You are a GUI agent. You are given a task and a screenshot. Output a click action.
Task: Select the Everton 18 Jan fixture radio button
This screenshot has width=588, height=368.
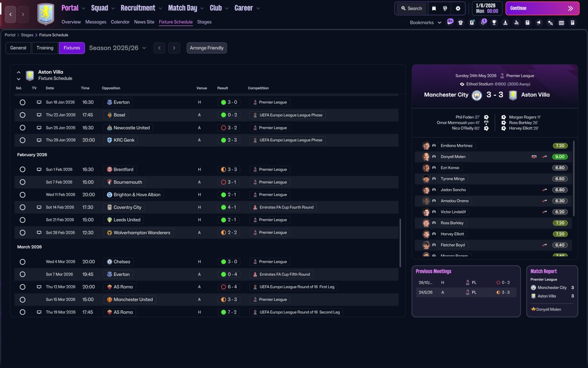coord(23,103)
